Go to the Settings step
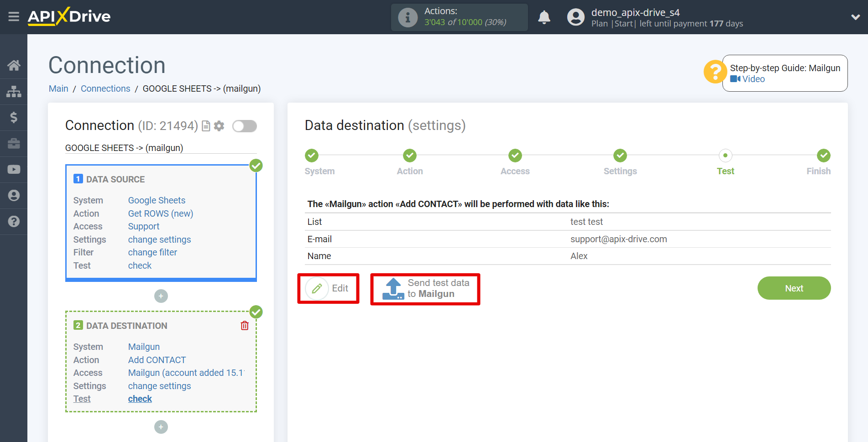 tap(620, 156)
